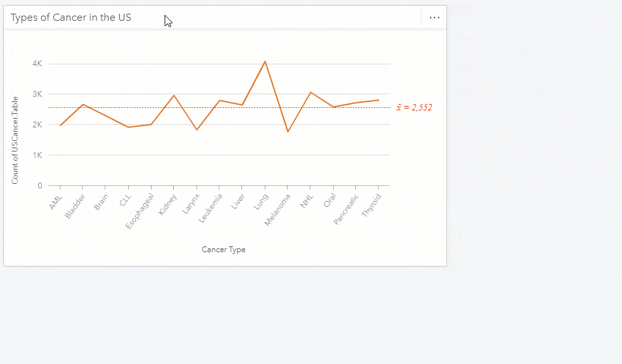This screenshot has width=622, height=364.
Task: Click the Thyroid category label
Action: click(371, 205)
